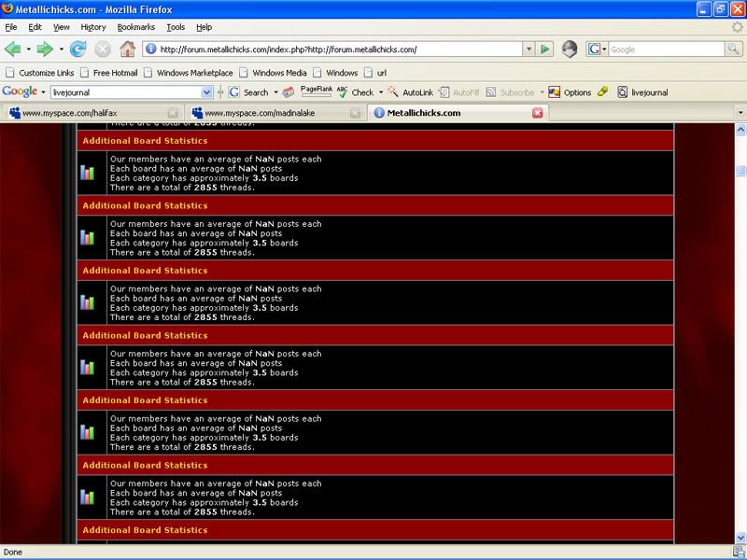Open the Windows Media bookmark
The width and height of the screenshot is (747, 560).
tap(273, 73)
